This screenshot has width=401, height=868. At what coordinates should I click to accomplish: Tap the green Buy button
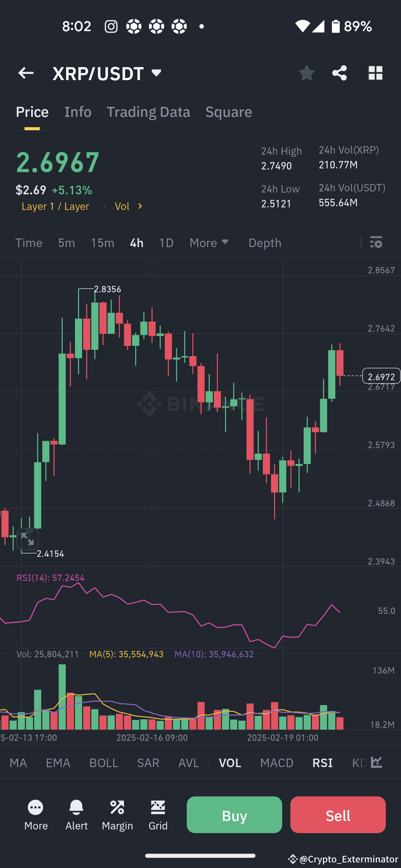pyautogui.click(x=234, y=815)
